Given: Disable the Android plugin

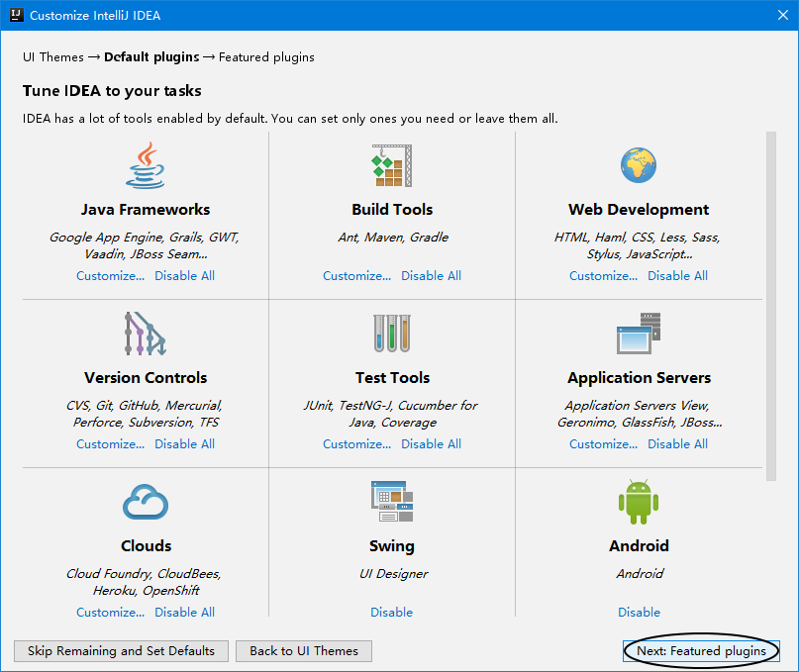Looking at the screenshot, I should point(639,613).
